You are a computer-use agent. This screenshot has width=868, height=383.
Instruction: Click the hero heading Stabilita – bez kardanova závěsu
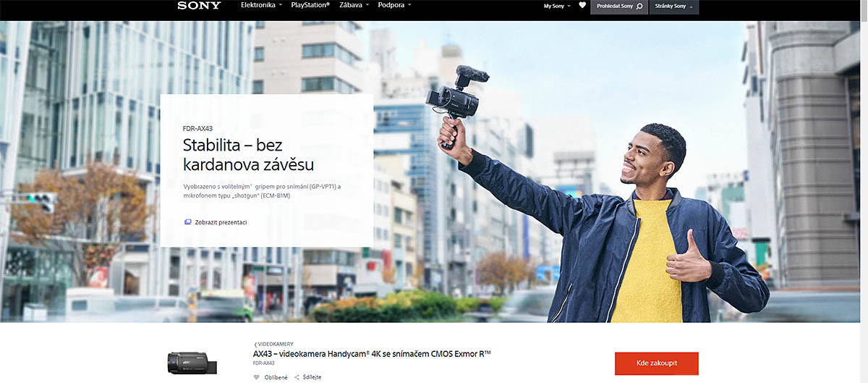point(248,154)
